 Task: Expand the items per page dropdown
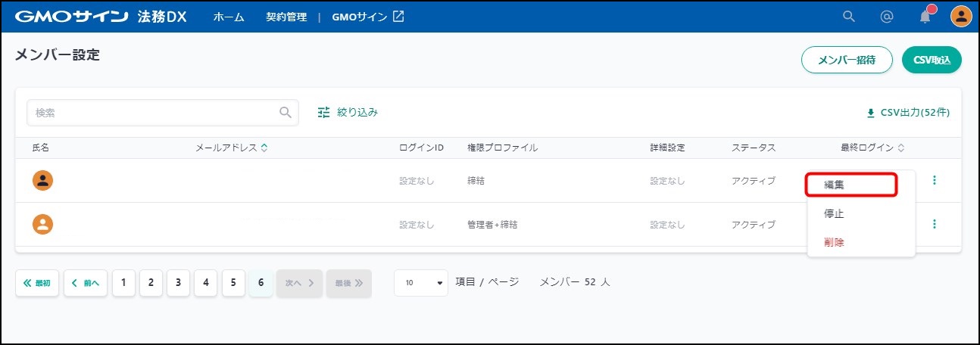421,283
